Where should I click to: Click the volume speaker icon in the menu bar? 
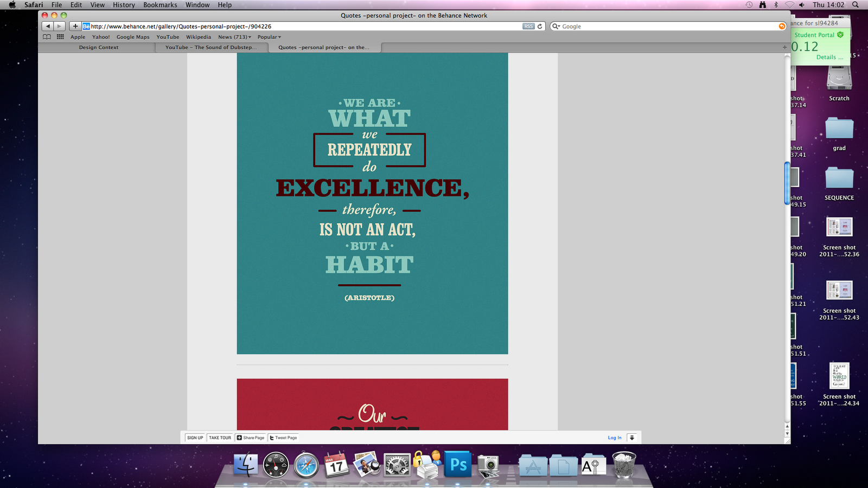tap(802, 5)
